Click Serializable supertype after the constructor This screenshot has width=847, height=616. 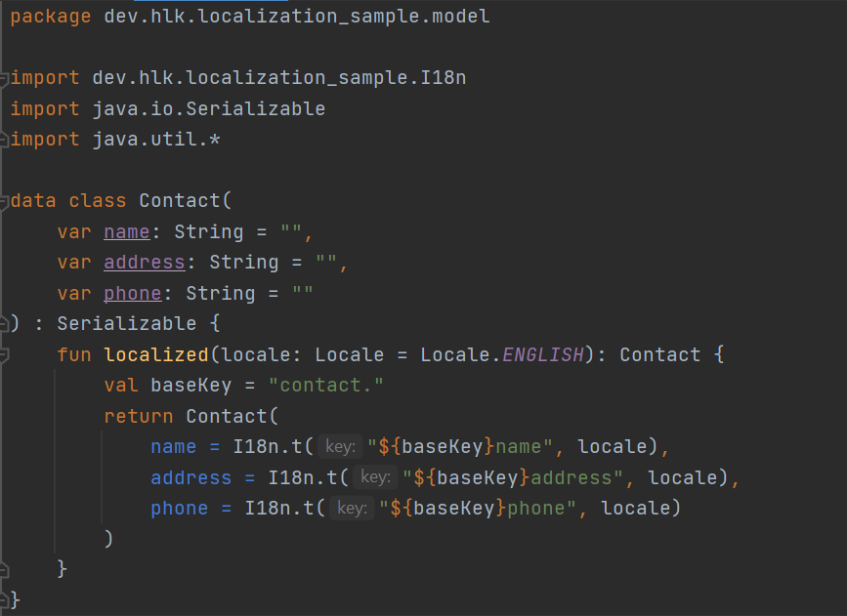pyautogui.click(x=115, y=324)
